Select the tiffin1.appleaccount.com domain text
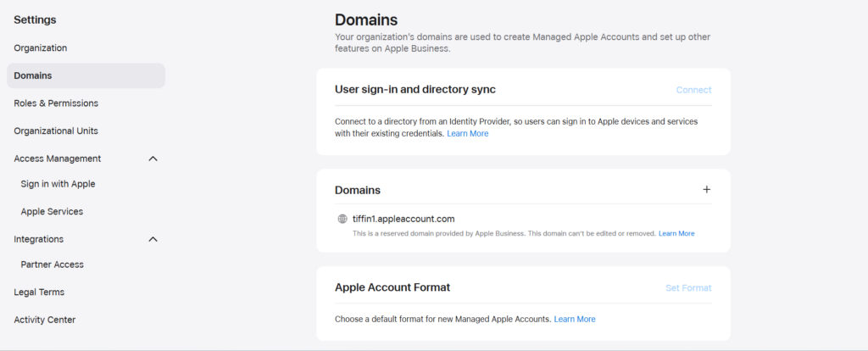Image resolution: width=868 pixels, height=351 pixels. (403, 219)
